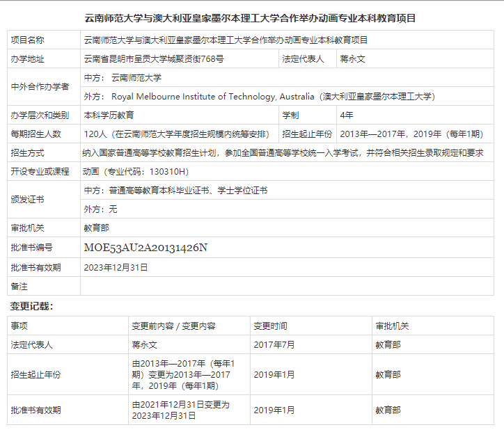This screenshot has width=504, height=432.
Task: Select the 学制 label cell
Action: point(308,115)
